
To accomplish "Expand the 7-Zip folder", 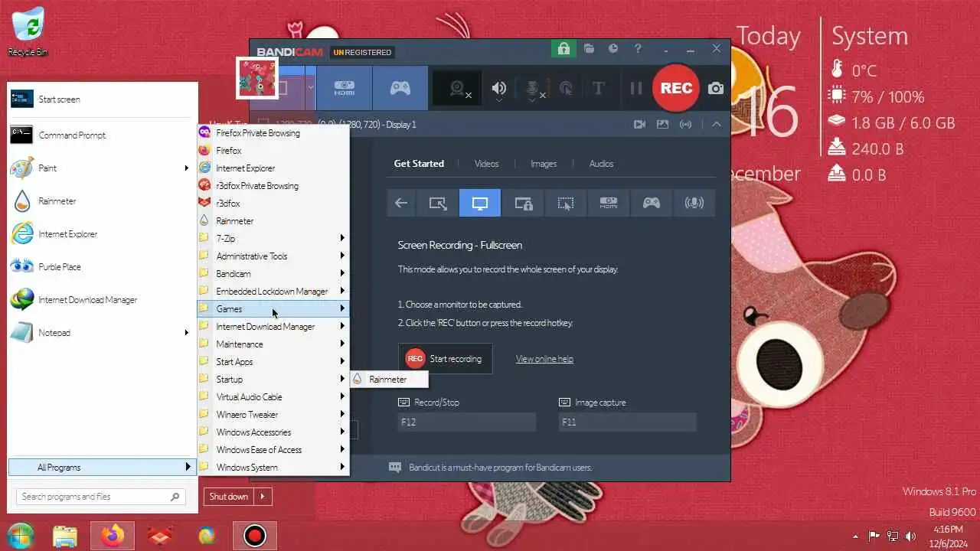I will click(273, 239).
